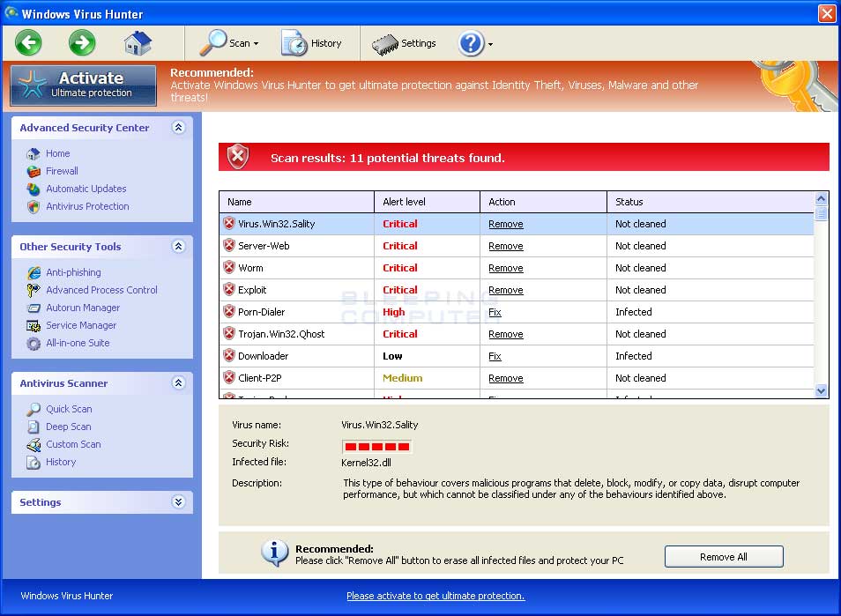Image resolution: width=841 pixels, height=616 pixels.
Task: Click Fix link for Downloader
Action: click(495, 356)
